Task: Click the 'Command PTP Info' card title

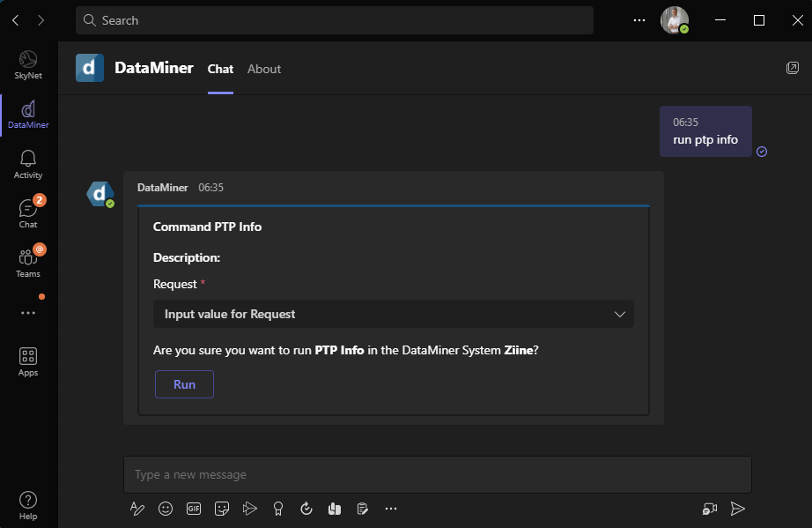Action: (207, 227)
